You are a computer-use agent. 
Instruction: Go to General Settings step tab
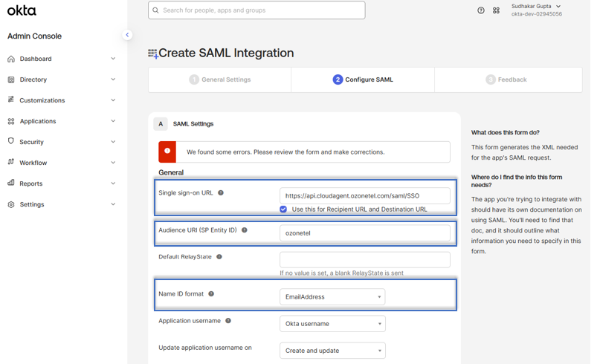(x=219, y=79)
